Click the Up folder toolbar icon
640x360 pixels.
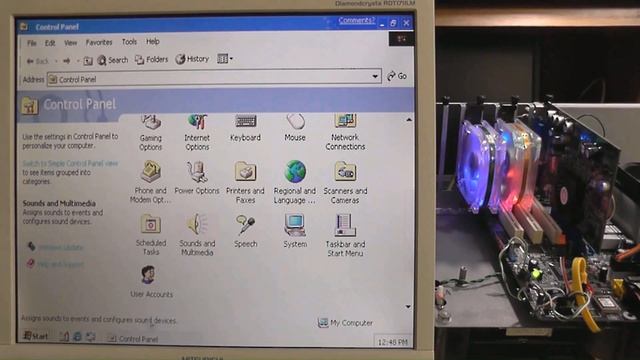coord(88,61)
